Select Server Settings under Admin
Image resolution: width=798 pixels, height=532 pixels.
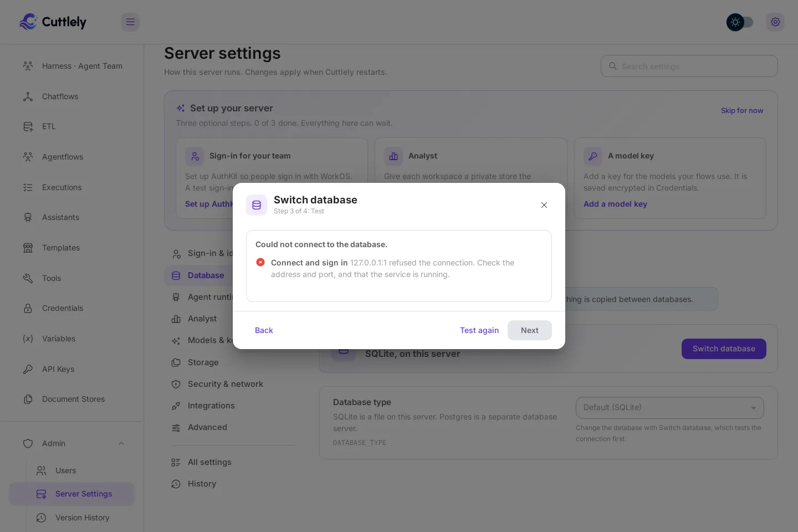point(72,494)
